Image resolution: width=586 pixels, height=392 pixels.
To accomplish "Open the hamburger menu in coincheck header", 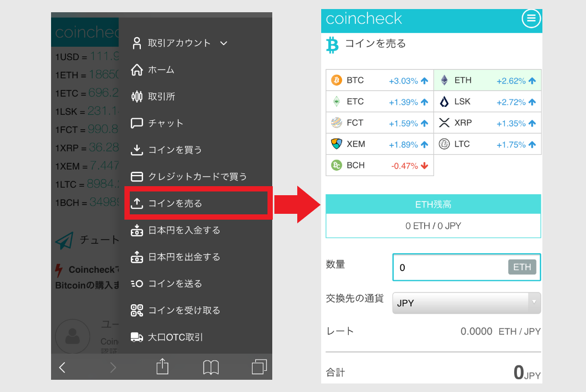I will click(531, 18).
